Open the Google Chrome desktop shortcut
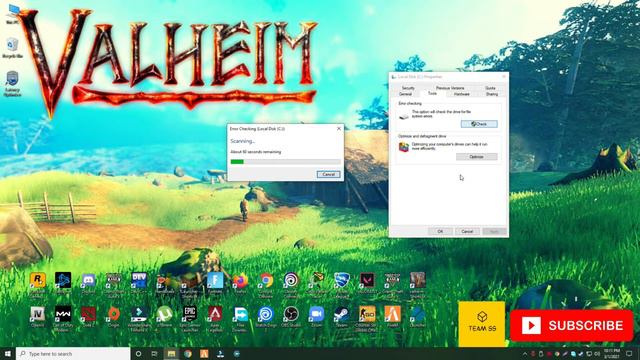Viewport: 640px width, 360px height. (266, 284)
